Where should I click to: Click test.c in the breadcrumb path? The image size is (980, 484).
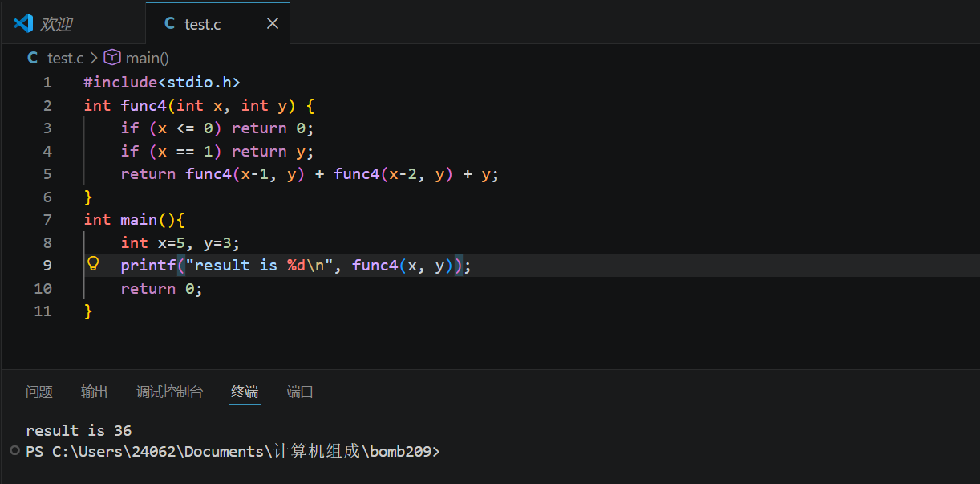coord(66,58)
